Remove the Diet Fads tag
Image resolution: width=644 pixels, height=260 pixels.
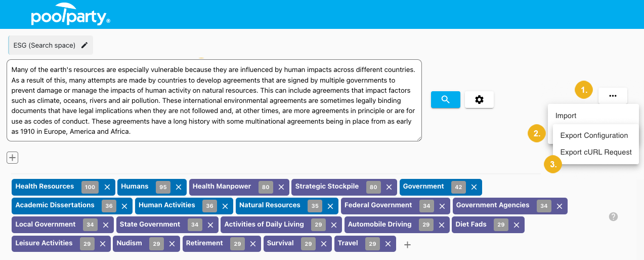tap(516, 225)
